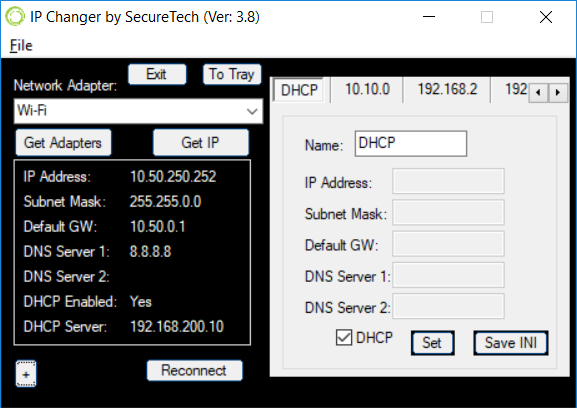Screen dimensions: 577x408
Task: Click the IP address value 10.50.250.252
Action: [x=173, y=177]
